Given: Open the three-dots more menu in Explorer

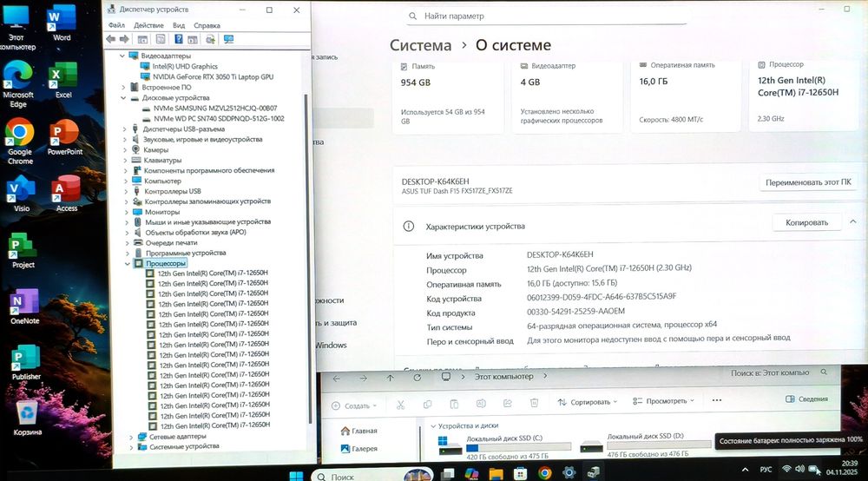Looking at the screenshot, I should click(x=717, y=400).
